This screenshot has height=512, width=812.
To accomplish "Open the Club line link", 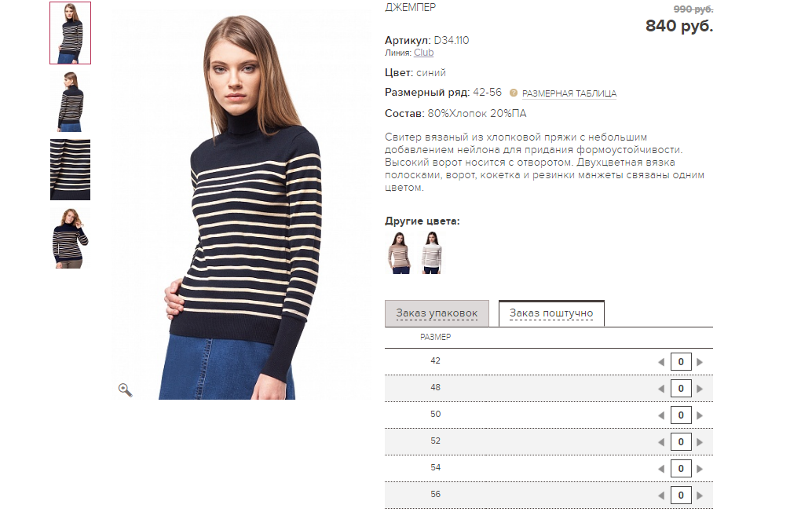I will point(423,53).
